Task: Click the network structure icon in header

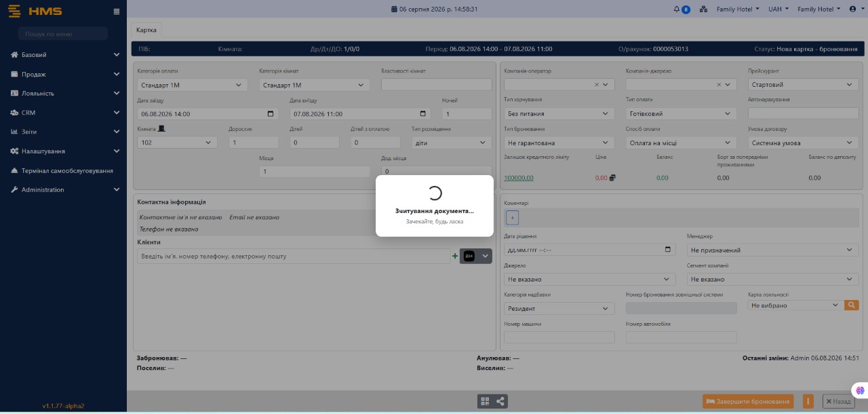Action: click(703, 10)
